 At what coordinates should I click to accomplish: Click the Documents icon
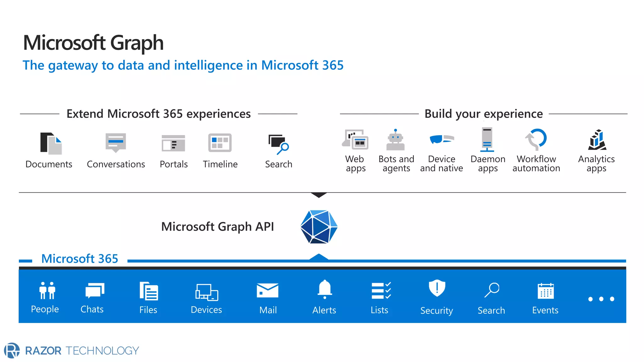[51, 143]
